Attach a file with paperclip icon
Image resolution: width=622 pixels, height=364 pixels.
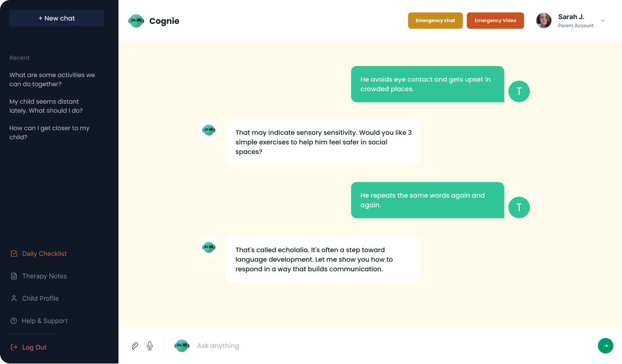[x=135, y=346]
